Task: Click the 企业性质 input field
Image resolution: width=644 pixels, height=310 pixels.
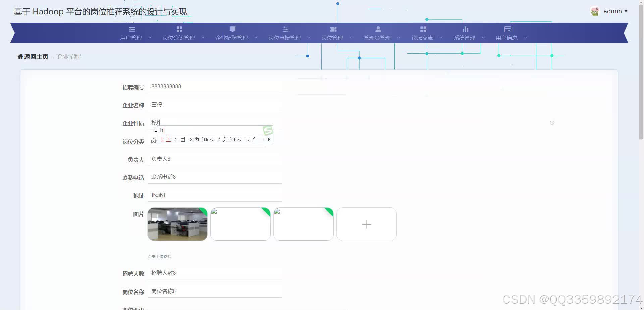Action: click(x=214, y=123)
